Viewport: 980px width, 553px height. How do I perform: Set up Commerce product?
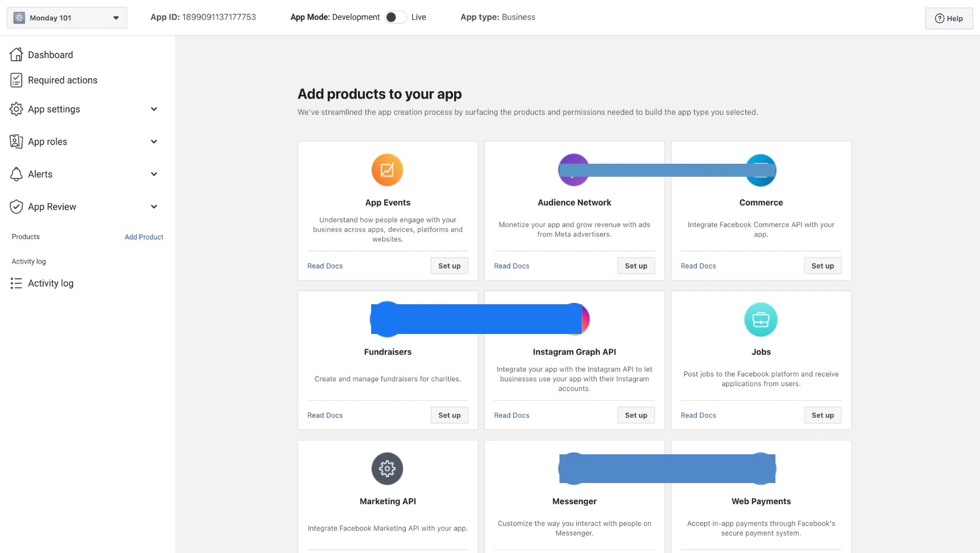click(823, 266)
